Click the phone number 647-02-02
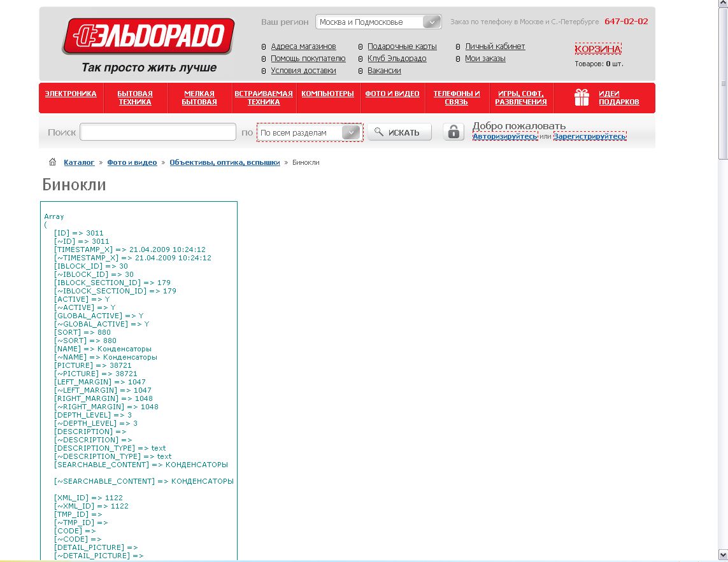This screenshot has height=562, width=728. pos(626,22)
